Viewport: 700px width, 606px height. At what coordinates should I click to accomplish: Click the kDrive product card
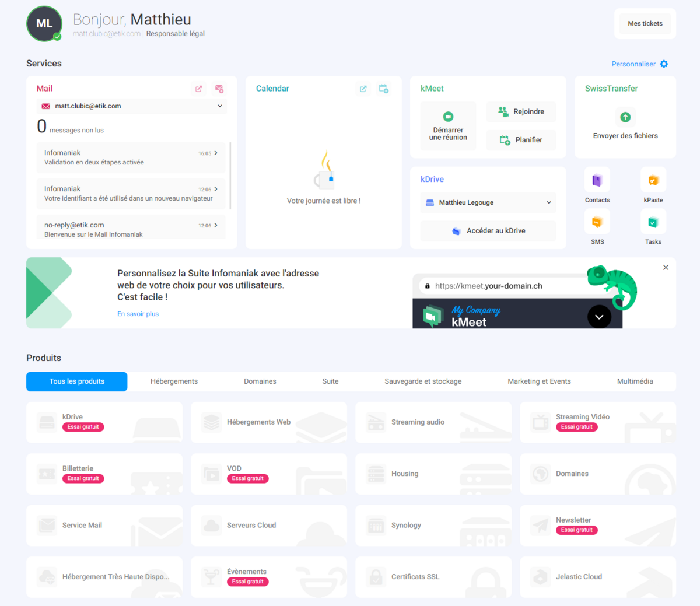pyautogui.click(x=104, y=422)
